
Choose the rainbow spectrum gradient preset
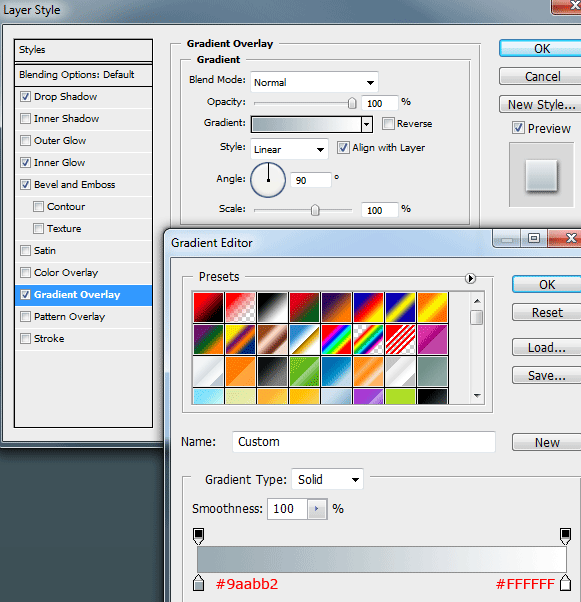point(336,339)
